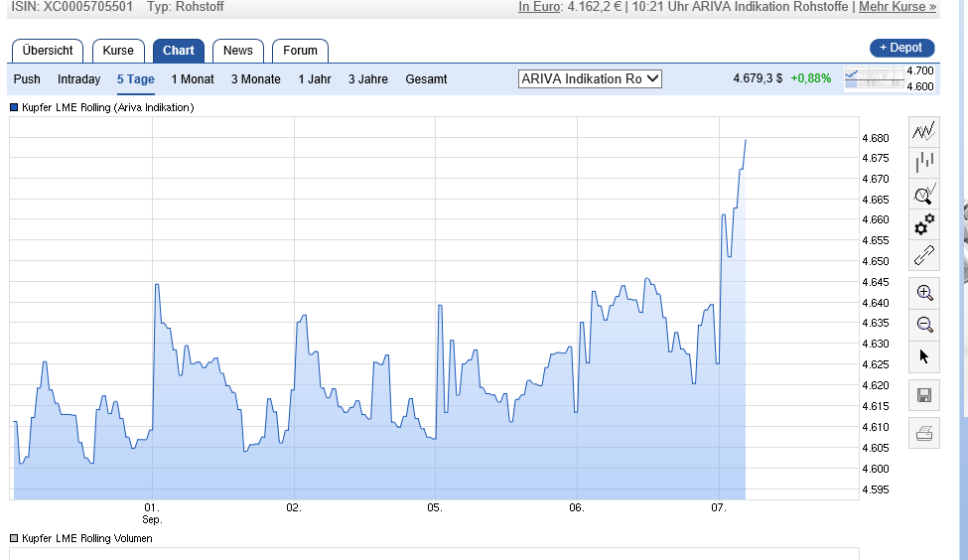Switch chart to 1 Monat
This screenshot has height=560, width=968.
[x=193, y=79]
